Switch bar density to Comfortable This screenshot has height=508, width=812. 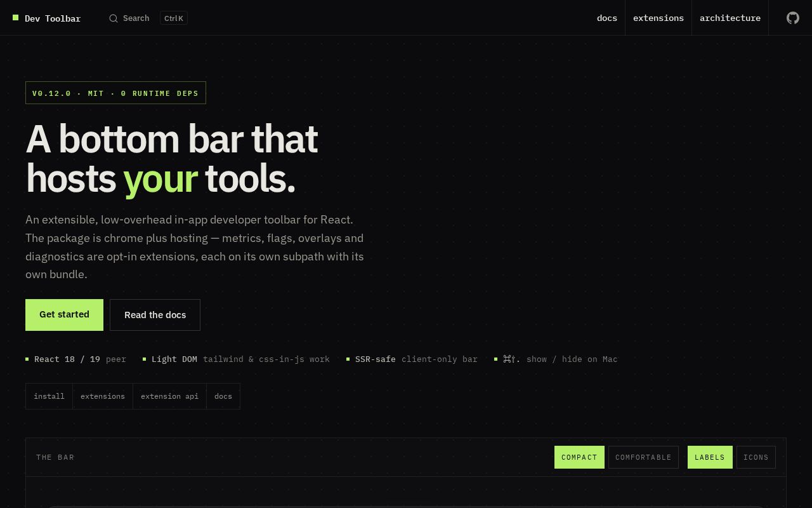point(643,457)
